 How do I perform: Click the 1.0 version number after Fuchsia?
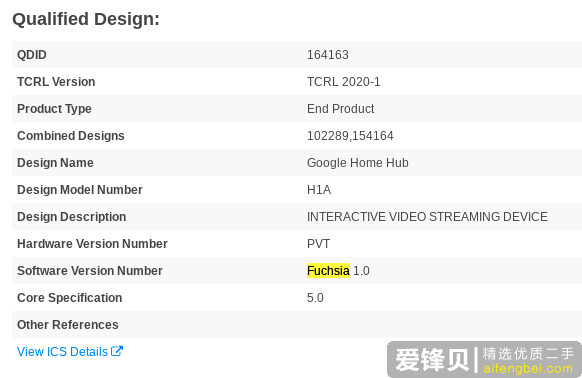[x=361, y=271]
